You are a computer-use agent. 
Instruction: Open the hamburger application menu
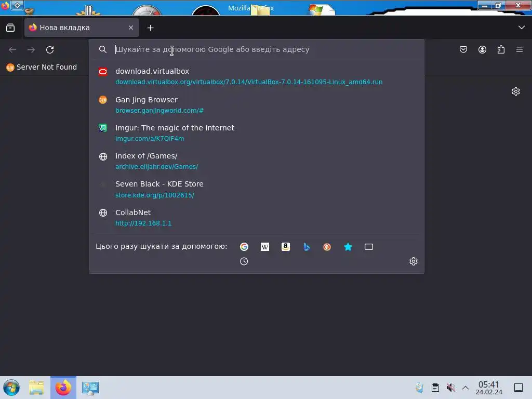tap(520, 49)
